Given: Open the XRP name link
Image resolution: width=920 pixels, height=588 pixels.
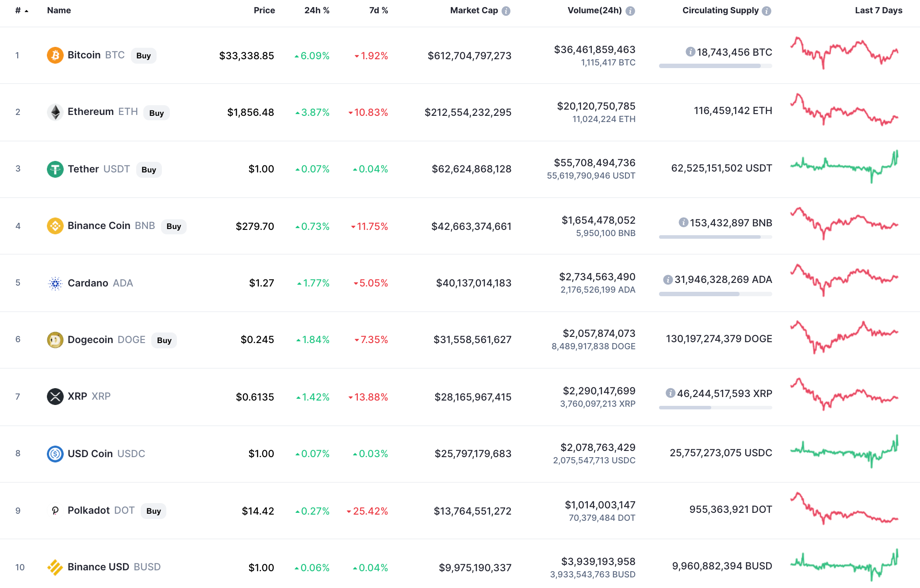Looking at the screenshot, I should (x=89, y=396).
